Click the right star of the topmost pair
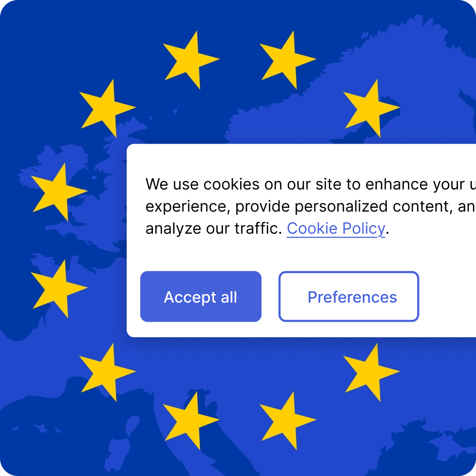 286,60
